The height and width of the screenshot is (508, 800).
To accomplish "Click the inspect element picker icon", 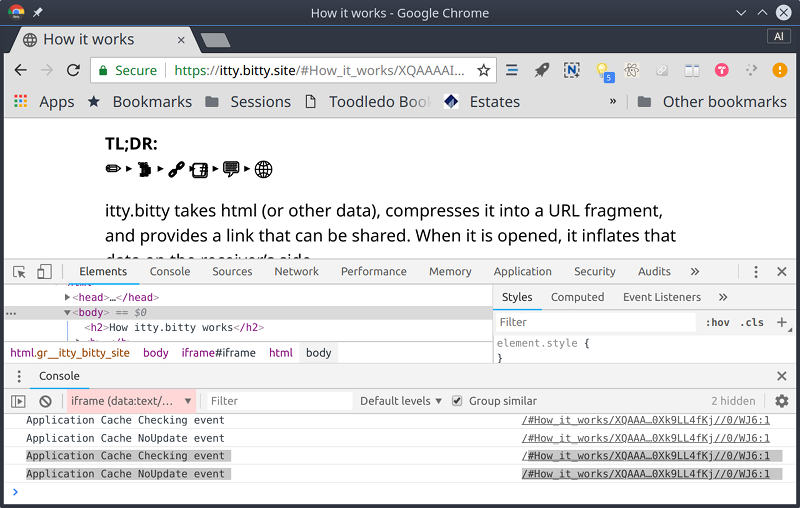I will pos(19,272).
